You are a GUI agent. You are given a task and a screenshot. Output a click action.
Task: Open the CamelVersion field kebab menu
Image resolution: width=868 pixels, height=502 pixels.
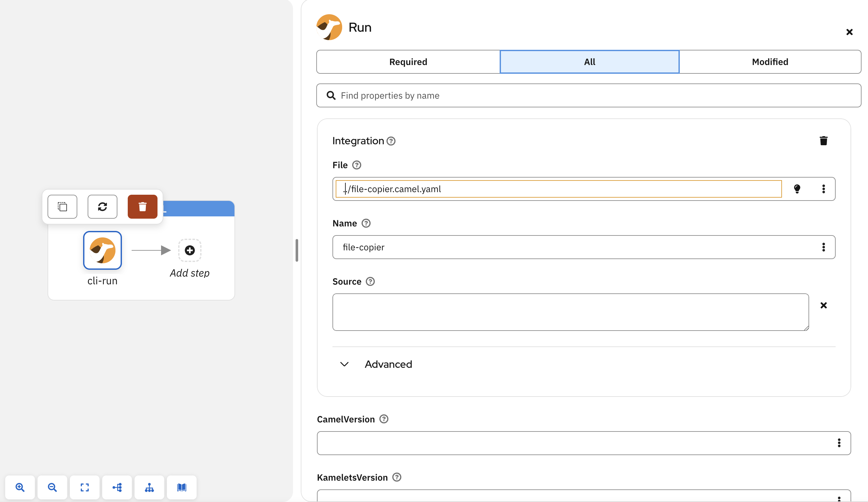[x=839, y=443]
